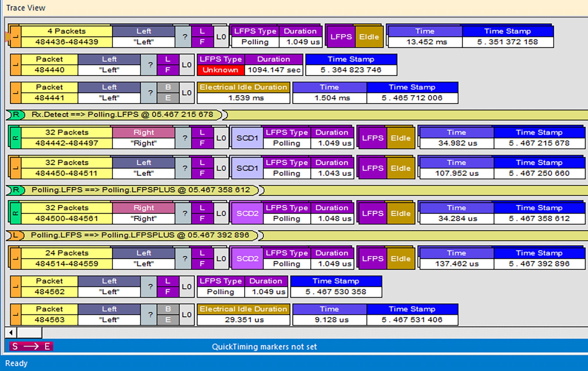
Task: Click the Electrical Idle Duration 1.539 ms cell
Action: click(244, 93)
